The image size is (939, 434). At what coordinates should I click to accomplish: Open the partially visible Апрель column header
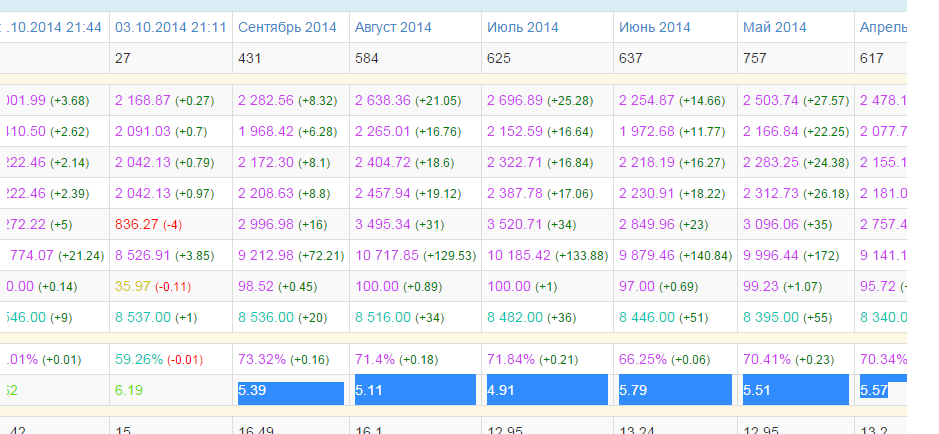[883, 27]
